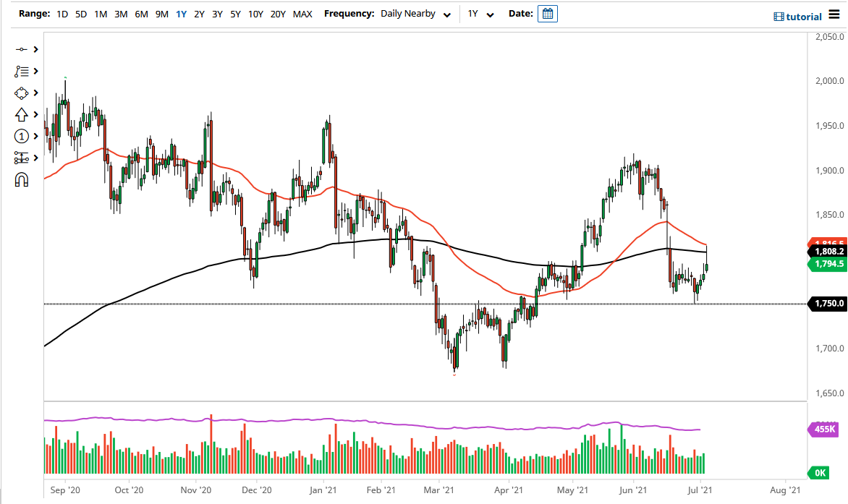Click the 1,700.0 price axis label

pyautogui.click(x=830, y=349)
